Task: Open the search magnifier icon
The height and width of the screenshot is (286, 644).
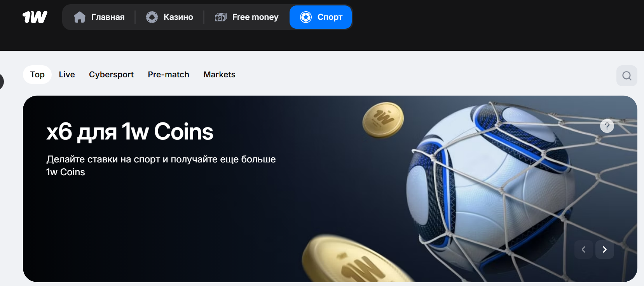Action: (627, 76)
